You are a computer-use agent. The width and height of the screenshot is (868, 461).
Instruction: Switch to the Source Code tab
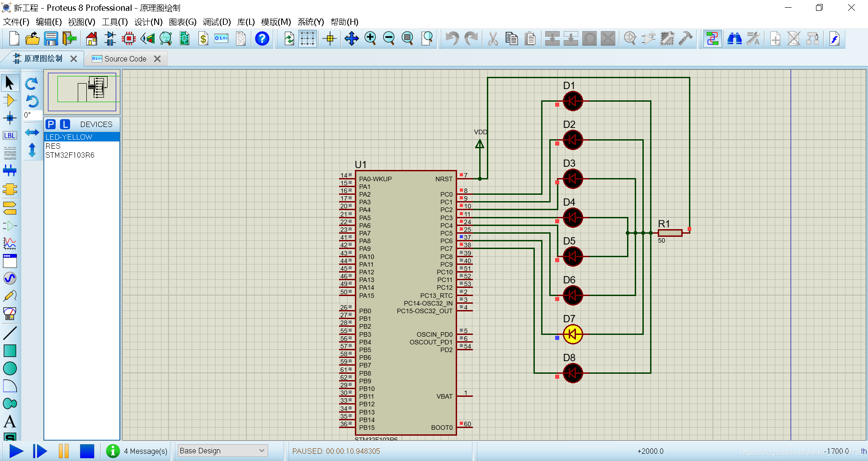tap(125, 59)
